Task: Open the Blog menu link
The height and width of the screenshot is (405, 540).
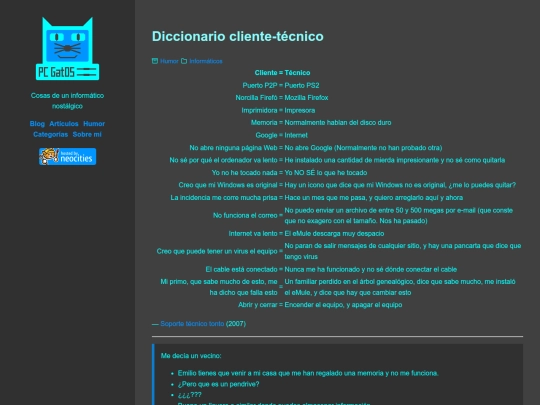Action: [37, 124]
